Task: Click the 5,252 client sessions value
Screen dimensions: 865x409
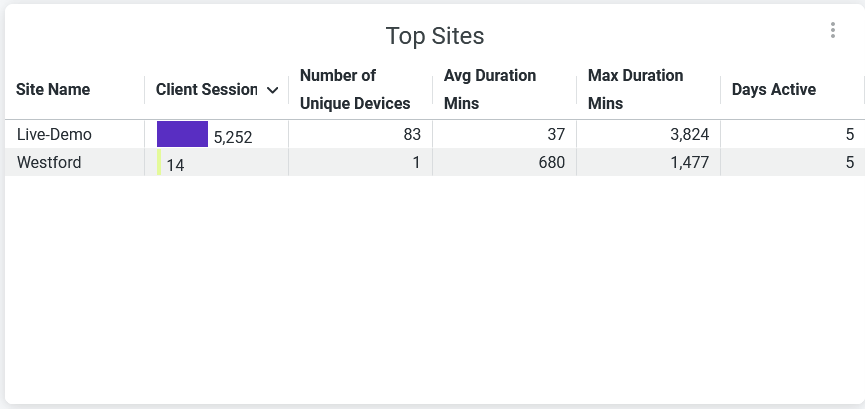Action: click(x=233, y=138)
